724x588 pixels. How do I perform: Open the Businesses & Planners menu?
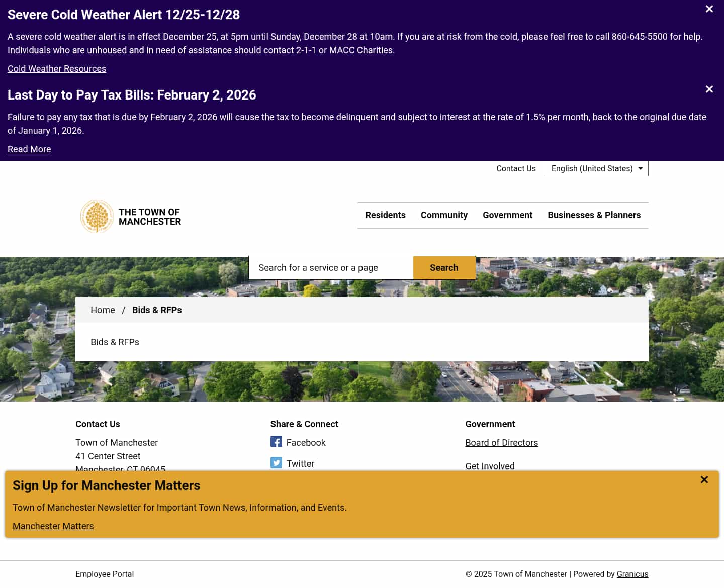[594, 215]
